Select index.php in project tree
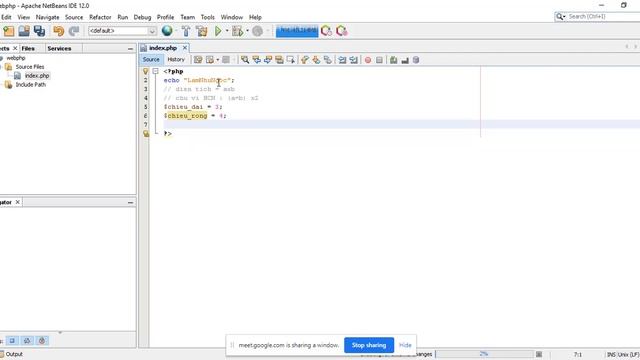The width and height of the screenshot is (640, 360). point(37,76)
